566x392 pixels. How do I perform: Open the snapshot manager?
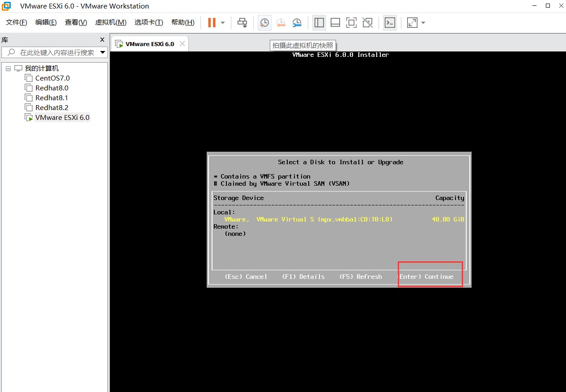pyautogui.click(x=297, y=22)
